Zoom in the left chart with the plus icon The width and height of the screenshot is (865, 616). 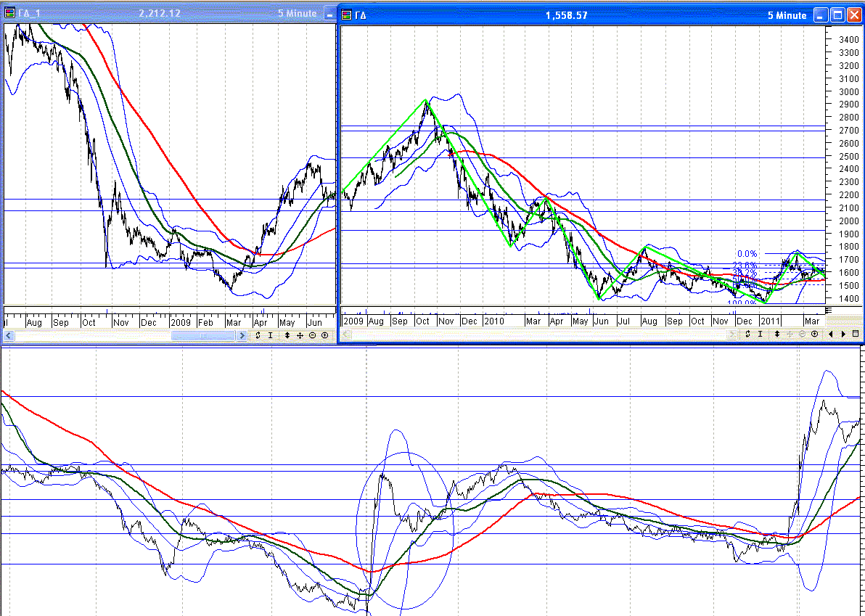pos(324,335)
